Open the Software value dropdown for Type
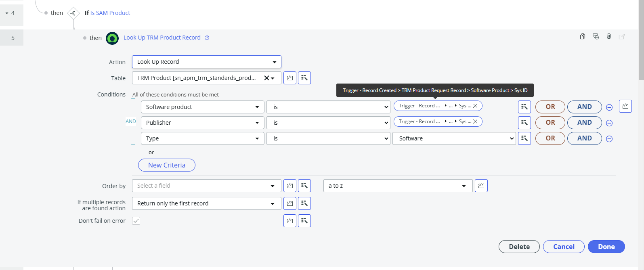644x270 pixels. tap(454, 138)
